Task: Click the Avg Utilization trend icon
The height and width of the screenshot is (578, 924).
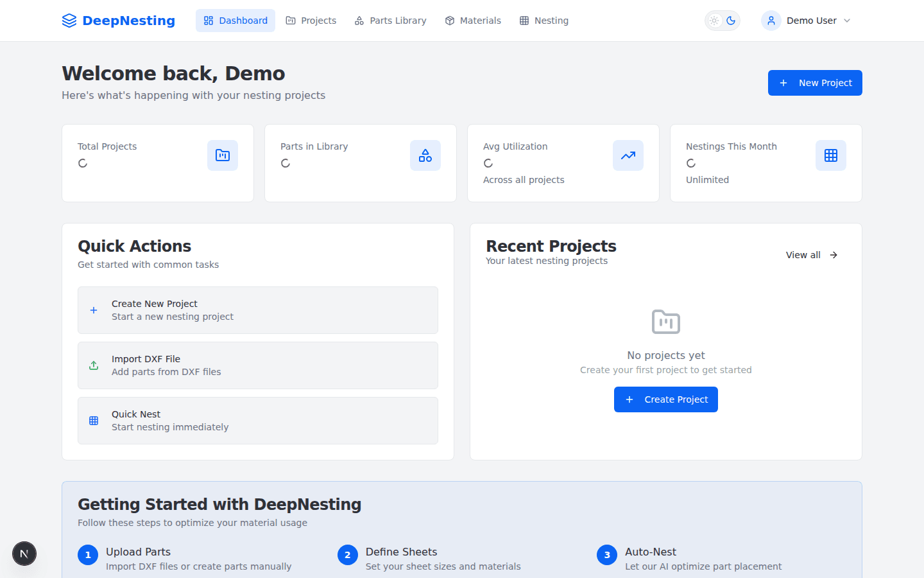Action: (x=628, y=155)
